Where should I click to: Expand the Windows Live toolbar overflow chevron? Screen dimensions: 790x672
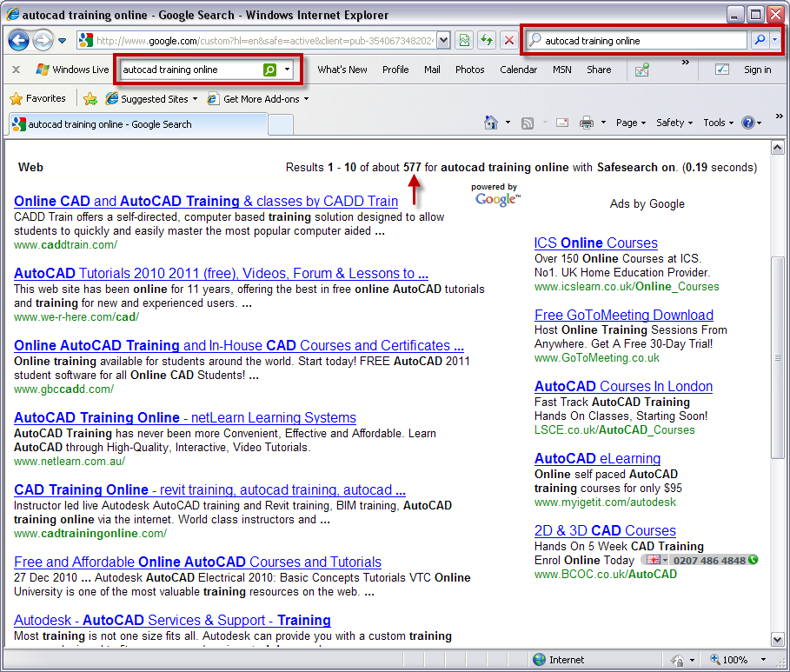pos(685,63)
